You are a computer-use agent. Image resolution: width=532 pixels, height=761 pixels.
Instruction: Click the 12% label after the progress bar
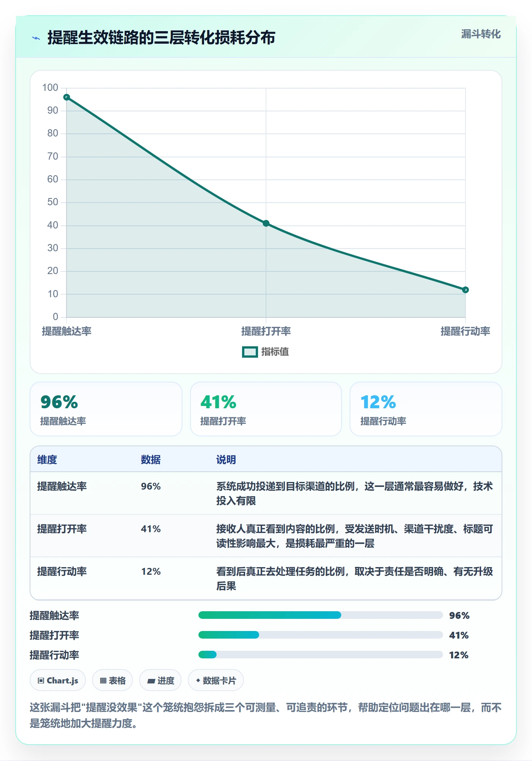tap(459, 655)
